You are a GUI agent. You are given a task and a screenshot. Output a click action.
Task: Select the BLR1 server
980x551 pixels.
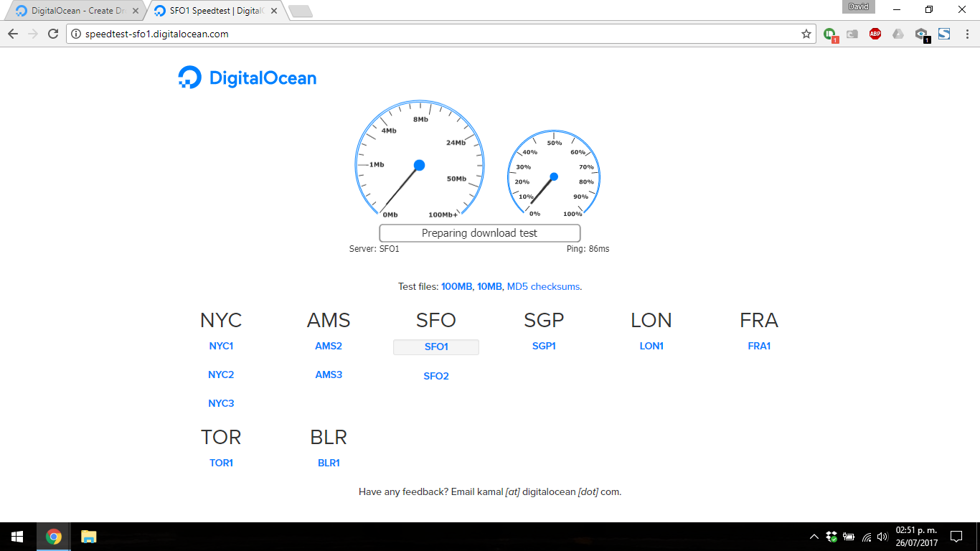point(329,463)
